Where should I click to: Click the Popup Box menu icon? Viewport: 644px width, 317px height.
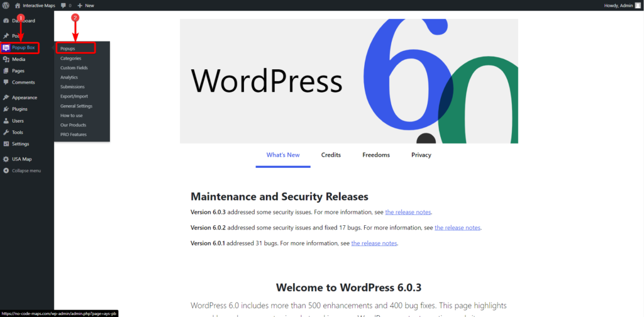tap(6, 48)
